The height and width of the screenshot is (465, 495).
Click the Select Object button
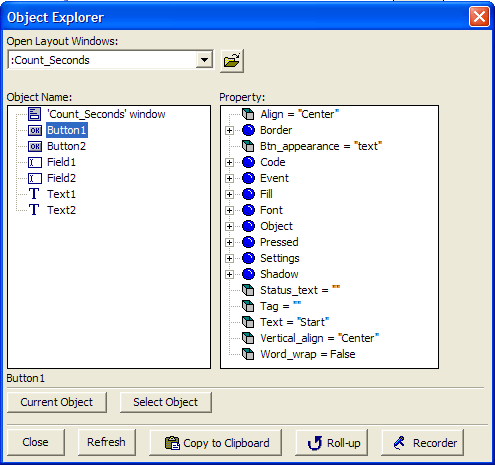pyautogui.click(x=166, y=402)
